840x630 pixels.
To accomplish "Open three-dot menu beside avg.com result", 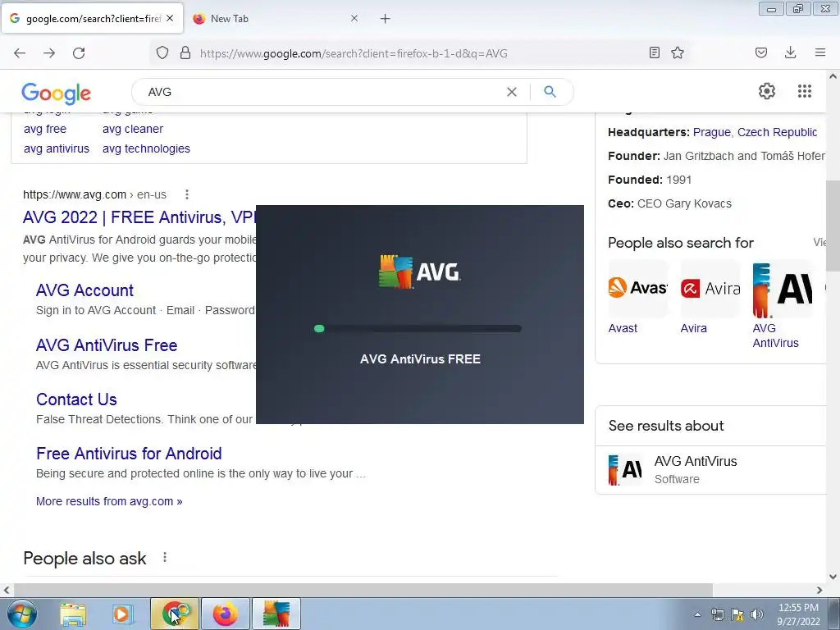I will (x=186, y=194).
